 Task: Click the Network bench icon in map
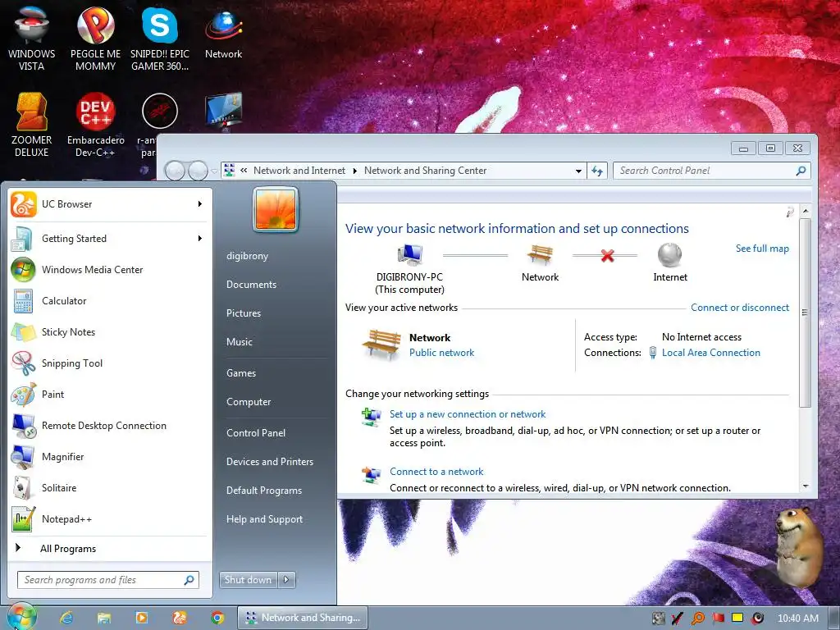(540, 255)
